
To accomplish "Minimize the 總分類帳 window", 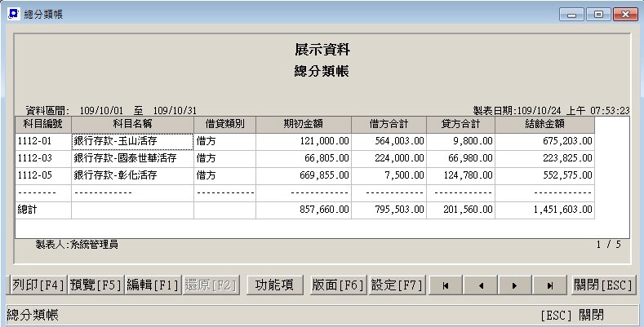I will tap(571, 15).
